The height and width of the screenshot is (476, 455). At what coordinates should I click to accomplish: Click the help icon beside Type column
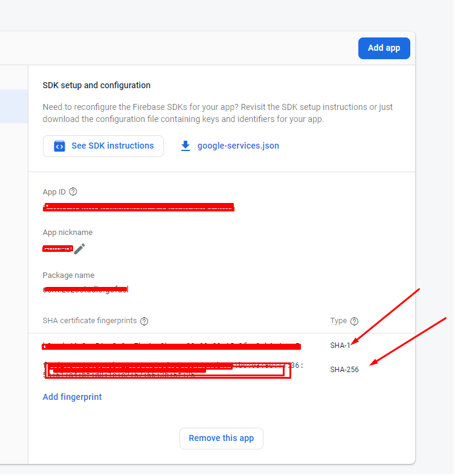(x=354, y=321)
